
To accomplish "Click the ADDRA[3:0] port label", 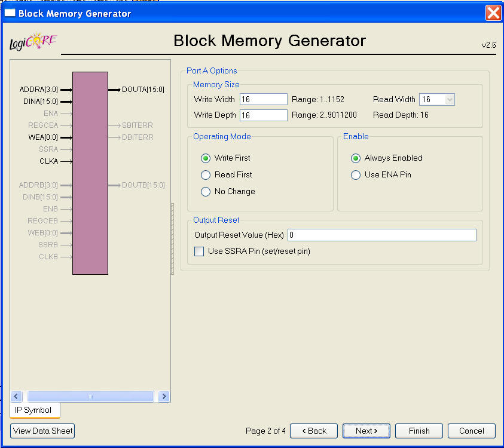I will coord(39,90).
